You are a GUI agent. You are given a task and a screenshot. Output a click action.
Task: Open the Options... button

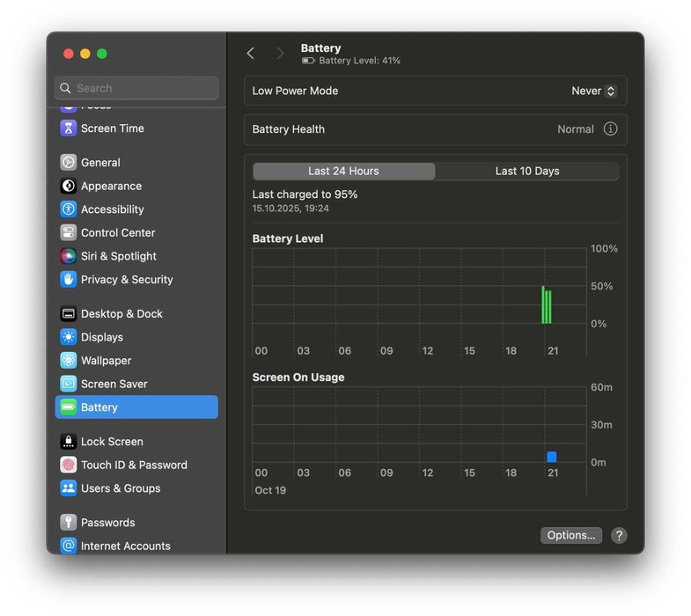coord(571,535)
